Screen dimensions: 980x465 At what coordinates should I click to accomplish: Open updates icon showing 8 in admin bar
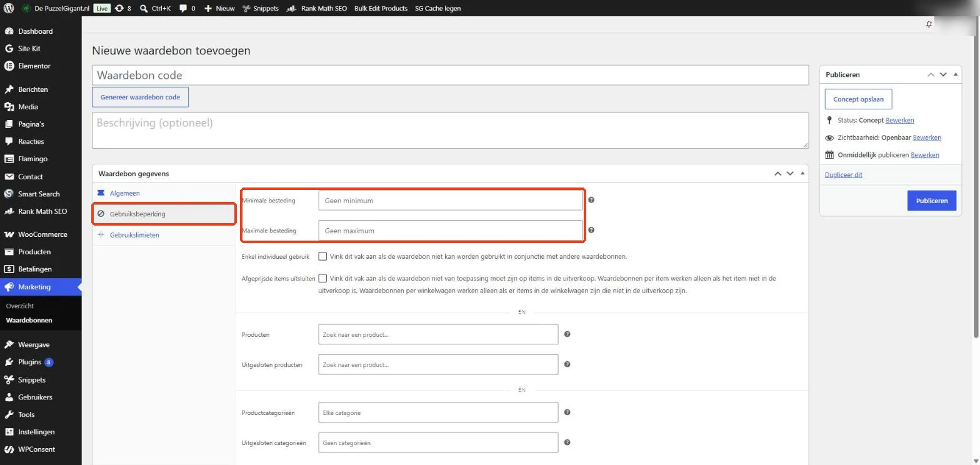(x=123, y=8)
